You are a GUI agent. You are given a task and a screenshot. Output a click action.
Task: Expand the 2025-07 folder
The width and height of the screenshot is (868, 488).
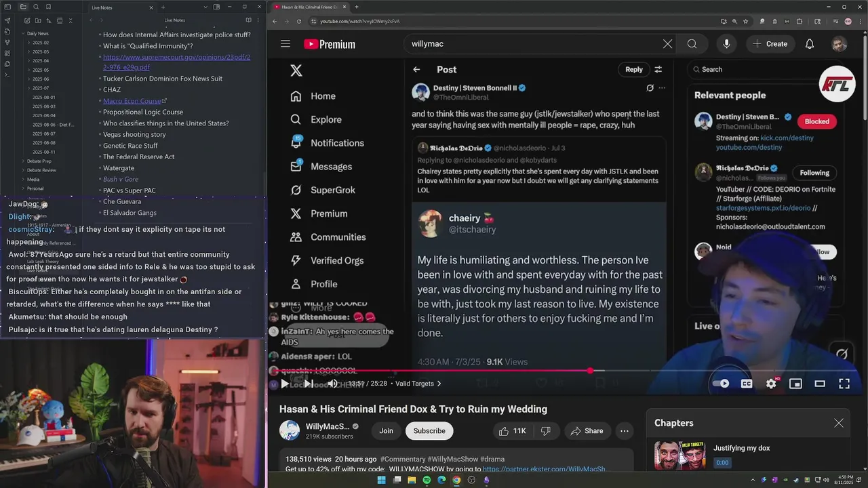[x=41, y=88]
